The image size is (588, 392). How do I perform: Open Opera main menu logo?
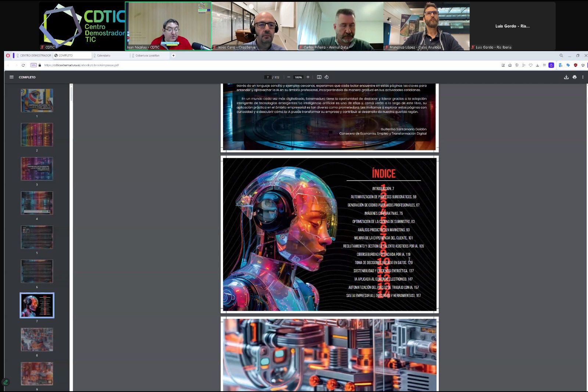8,56
